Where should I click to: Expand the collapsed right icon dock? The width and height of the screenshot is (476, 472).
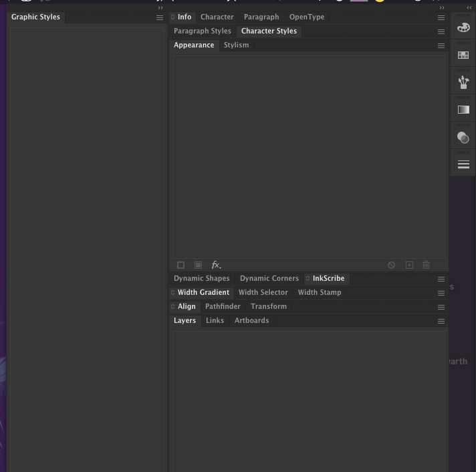pos(469,8)
